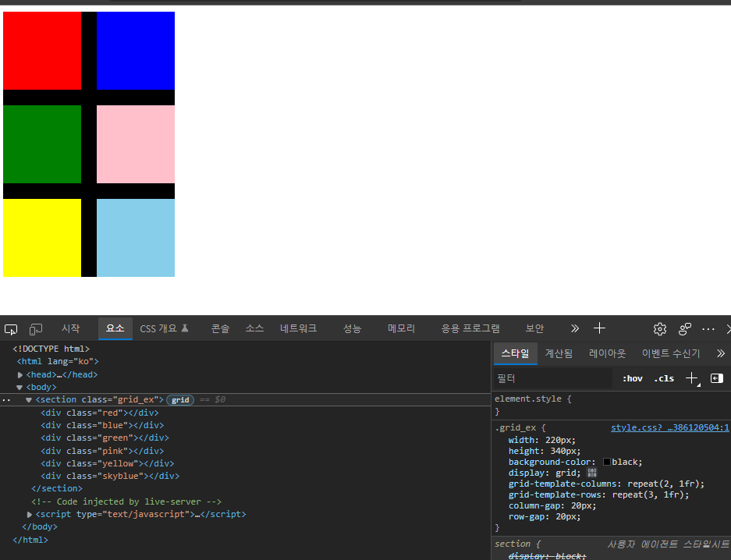Viewport: 731px width, 560px height.
Task: Open DevTools settings gear
Action: tap(660, 329)
